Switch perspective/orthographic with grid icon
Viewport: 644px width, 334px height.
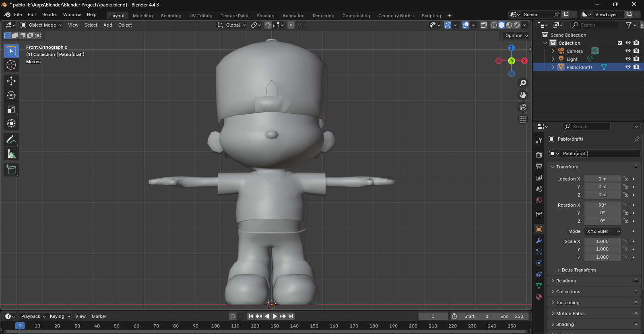[x=523, y=119]
